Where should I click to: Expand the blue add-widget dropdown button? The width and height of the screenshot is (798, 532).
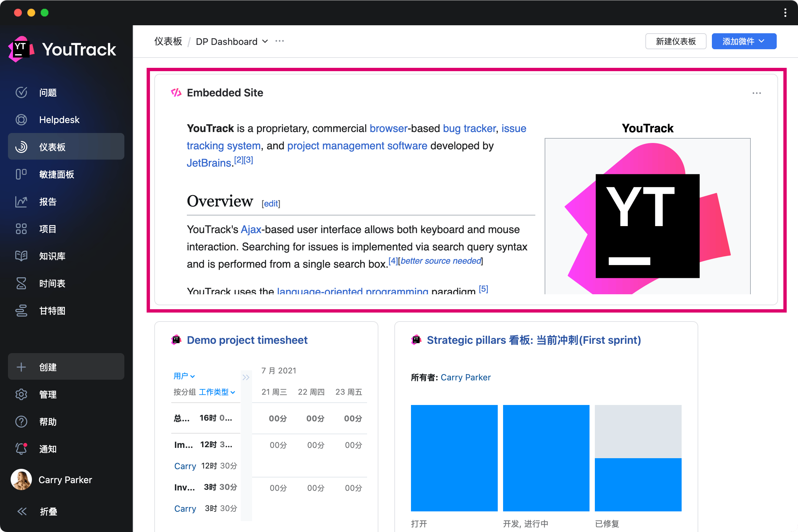(744, 41)
